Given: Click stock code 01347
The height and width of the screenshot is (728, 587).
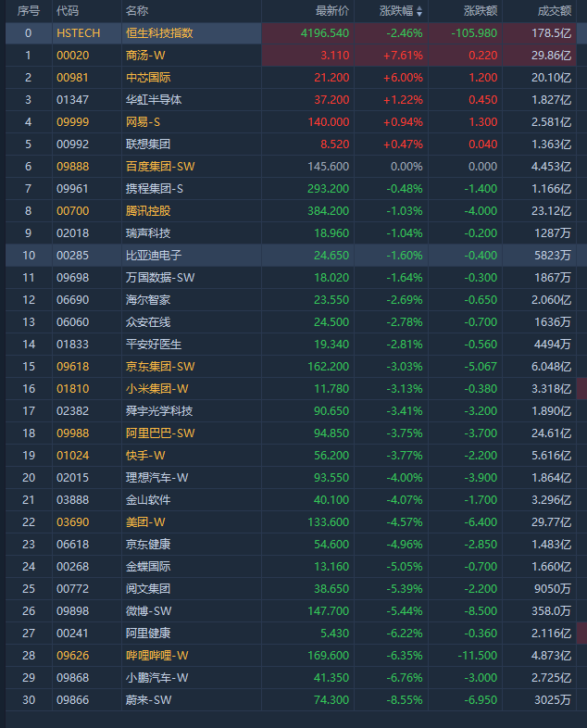Looking at the screenshot, I should [72, 100].
